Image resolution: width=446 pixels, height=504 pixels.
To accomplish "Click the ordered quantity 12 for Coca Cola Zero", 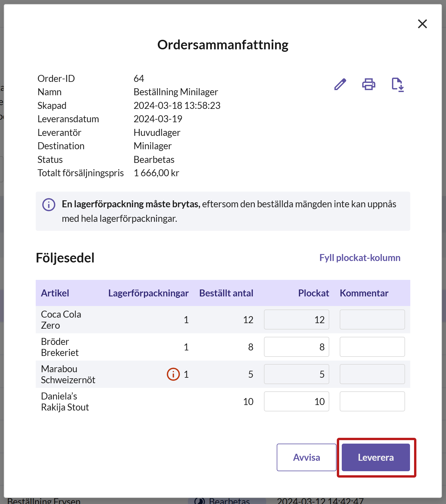I will pos(248,320).
